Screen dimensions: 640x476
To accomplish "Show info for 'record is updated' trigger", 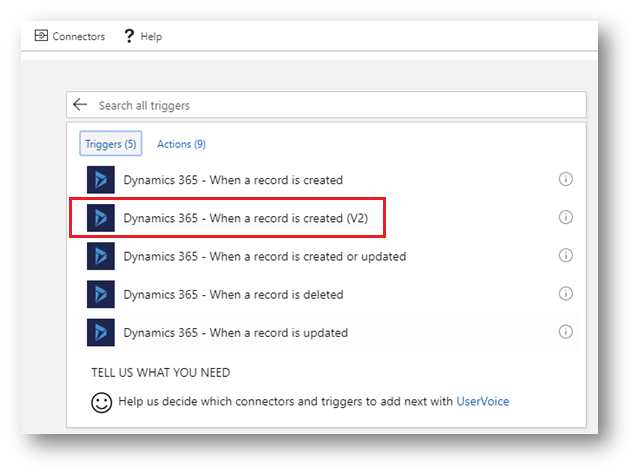I will click(565, 332).
